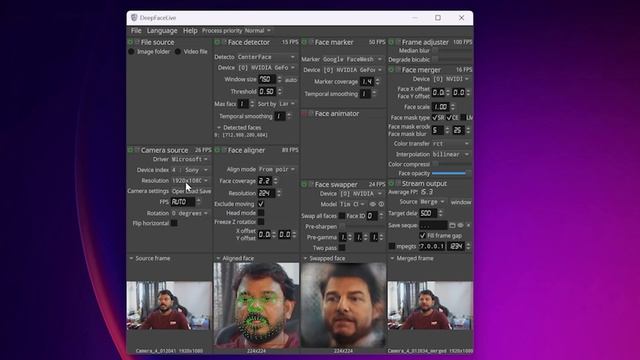The height and width of the screenshot is (360, 640).
Task: Open the Device index dropdown
Action: (x=189, y=170)
